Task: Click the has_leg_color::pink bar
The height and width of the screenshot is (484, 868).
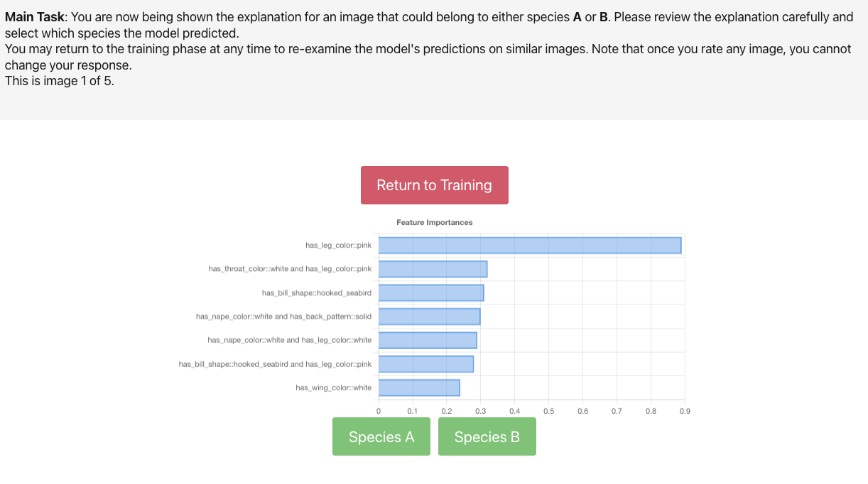Action: tap(529, 246)
